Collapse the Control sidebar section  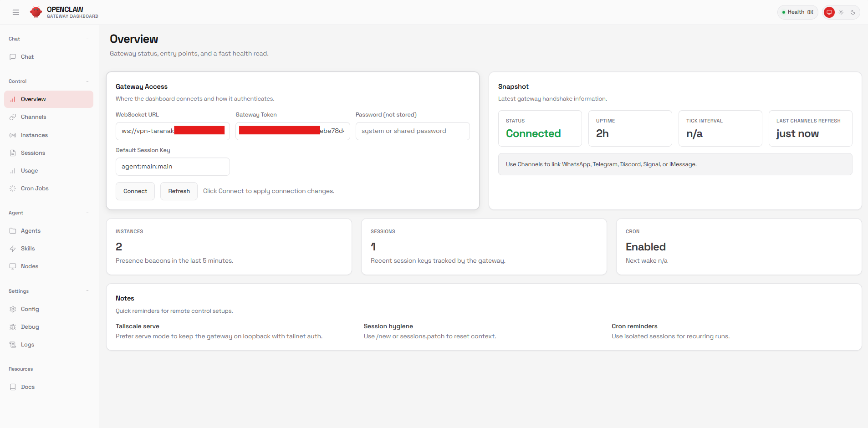coord(87,81)
